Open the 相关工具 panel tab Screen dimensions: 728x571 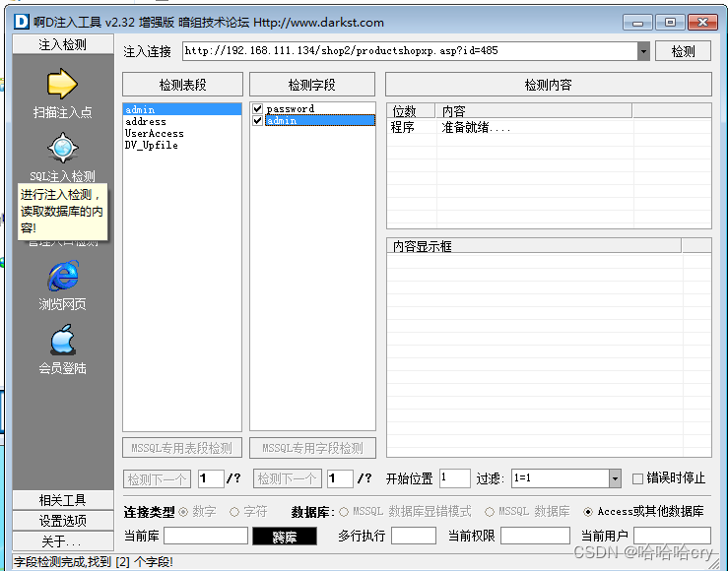click(x=63, y=500)
